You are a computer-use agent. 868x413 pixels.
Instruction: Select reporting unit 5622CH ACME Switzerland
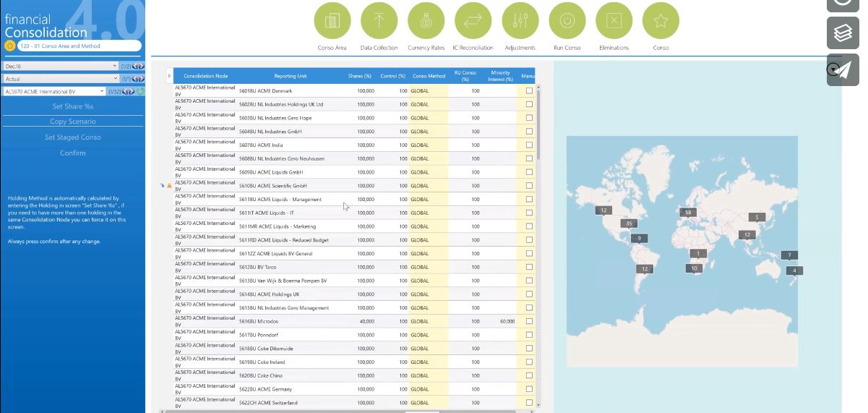[x=268, y=403]
